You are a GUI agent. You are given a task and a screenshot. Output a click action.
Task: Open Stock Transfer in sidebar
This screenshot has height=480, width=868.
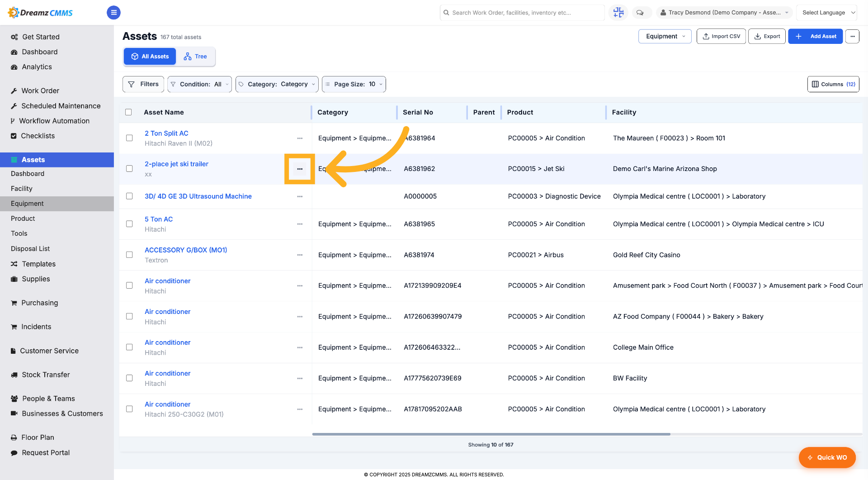click(46, 375)
